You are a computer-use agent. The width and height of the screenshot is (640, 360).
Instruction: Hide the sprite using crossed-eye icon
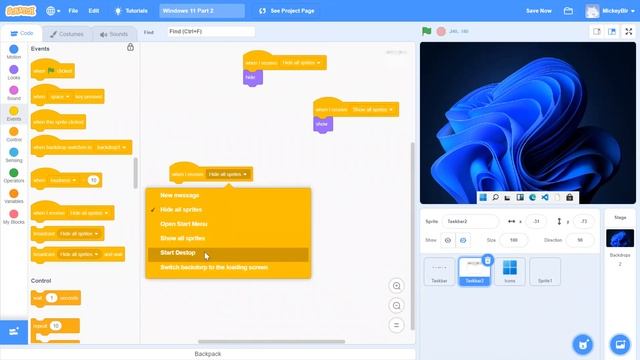(463, 240)
